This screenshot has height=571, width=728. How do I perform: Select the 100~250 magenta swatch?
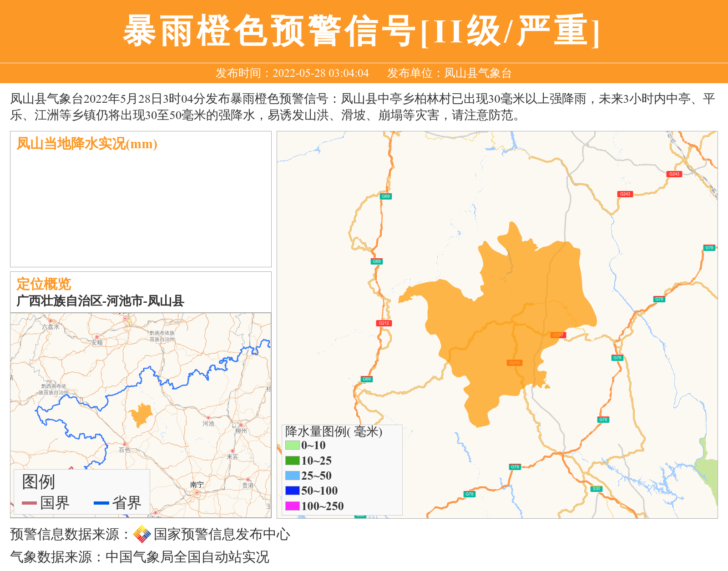point(293,506)
